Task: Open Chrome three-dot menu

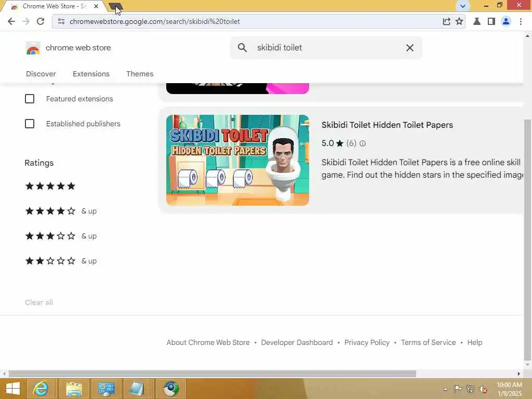Action: pos(521,21)
